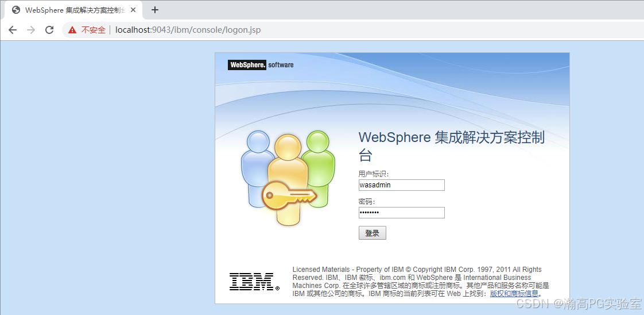Close the WebSphere console tab
This screenshot has height=315, width=644.
click(x=133, y=10)
